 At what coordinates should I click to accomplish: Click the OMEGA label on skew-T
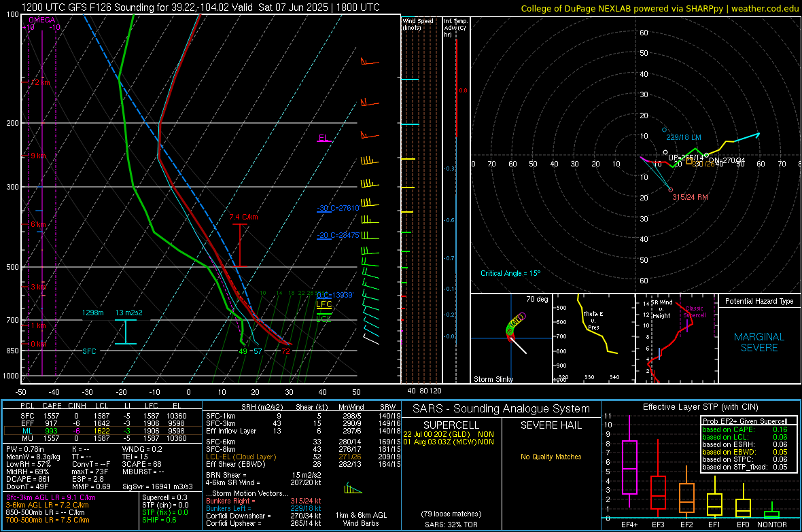(x=42, y=20)
